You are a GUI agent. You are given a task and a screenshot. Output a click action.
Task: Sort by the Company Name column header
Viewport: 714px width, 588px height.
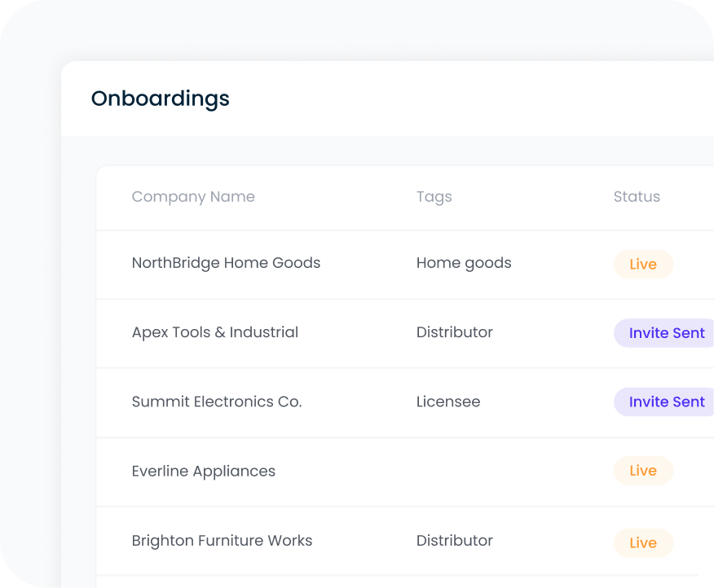tap(193, 197)
